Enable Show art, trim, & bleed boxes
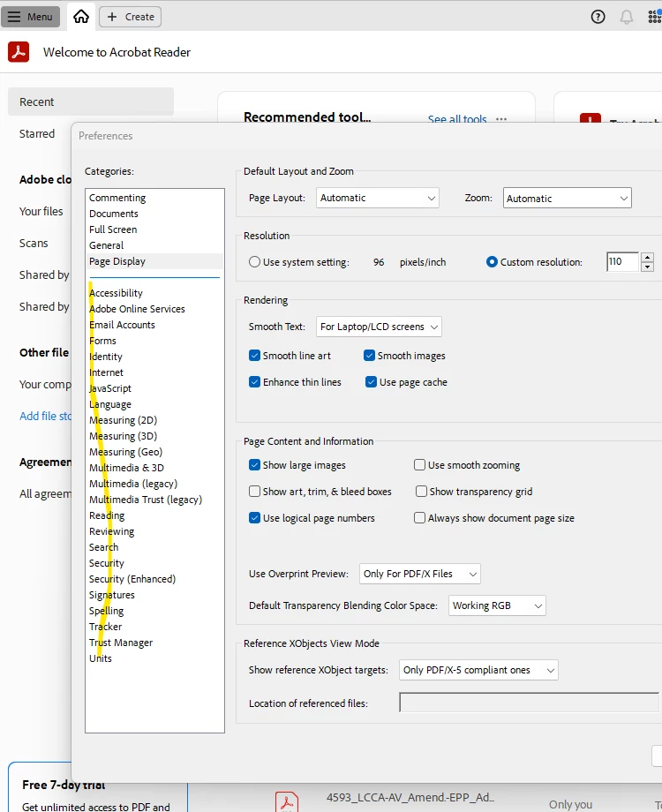Viewport: 662px width, 812px height. click(x=254, y=492)
